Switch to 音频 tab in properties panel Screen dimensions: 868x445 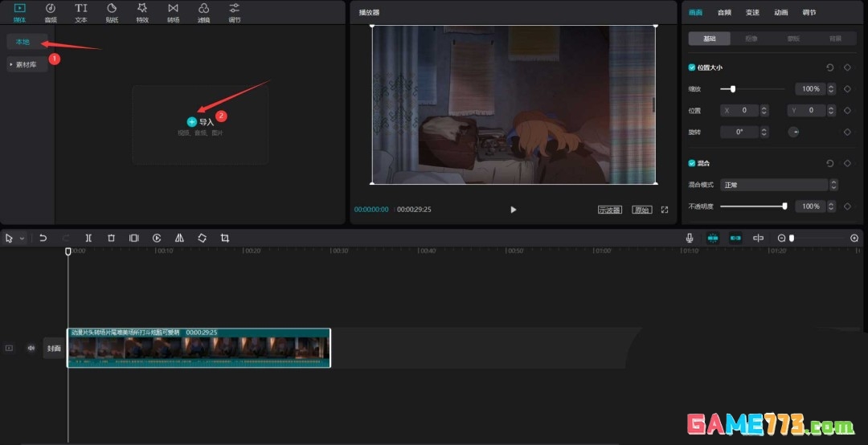point(724,12)
